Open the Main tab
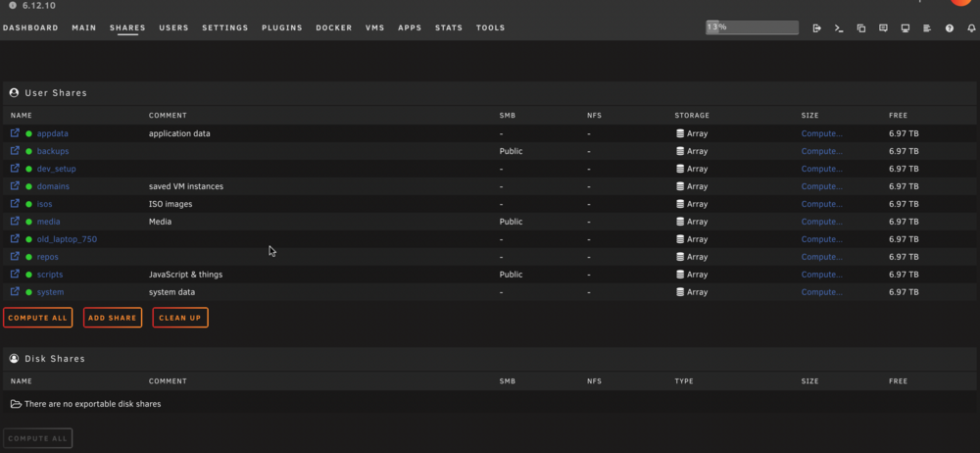The image size is (980, 453). [83, 28]
